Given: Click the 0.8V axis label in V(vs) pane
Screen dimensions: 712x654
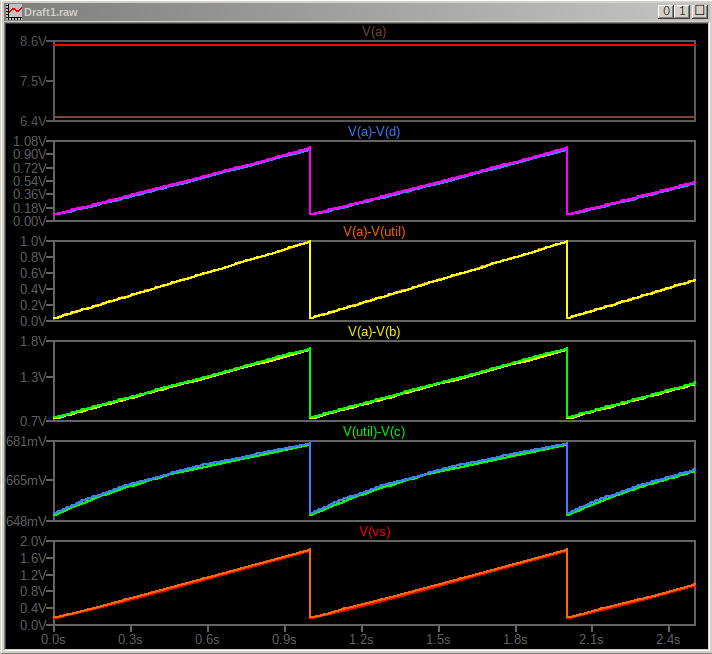Looking at the screenshot, I should [x=33, y=591].
